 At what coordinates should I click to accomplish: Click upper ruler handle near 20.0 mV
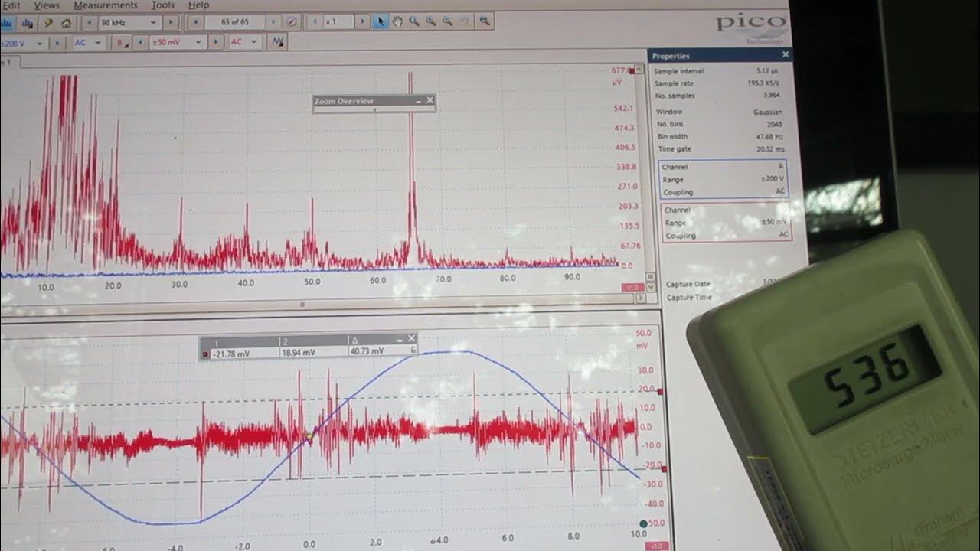[x=660, y=392]
